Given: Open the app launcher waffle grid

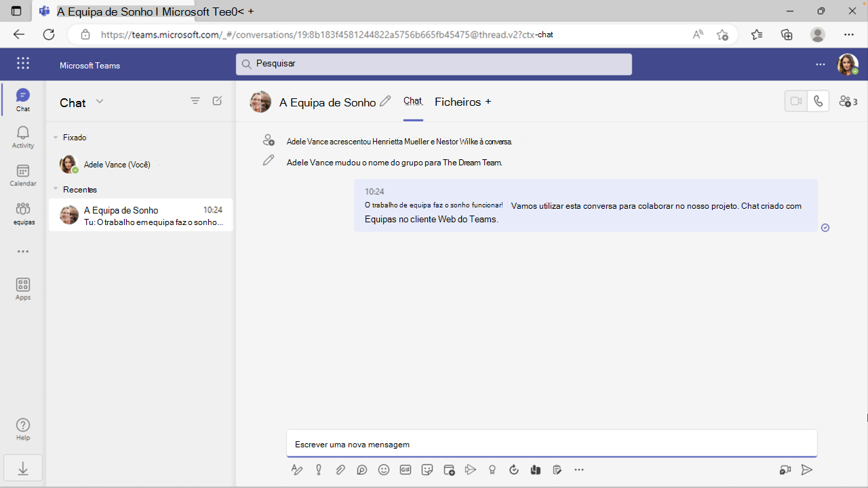Looking at the screenshot, I should (x=23, y=64).
